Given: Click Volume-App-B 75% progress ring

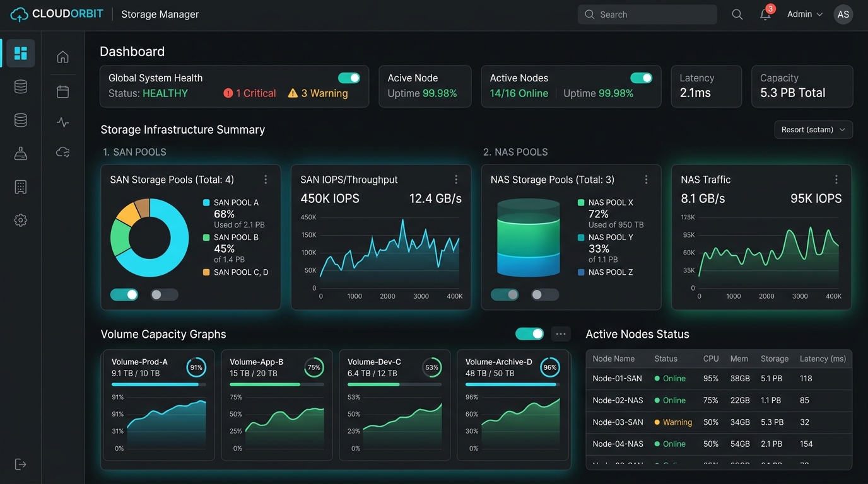Looking at the screenshot, I should pyautogui.click(x=314, y=367).
